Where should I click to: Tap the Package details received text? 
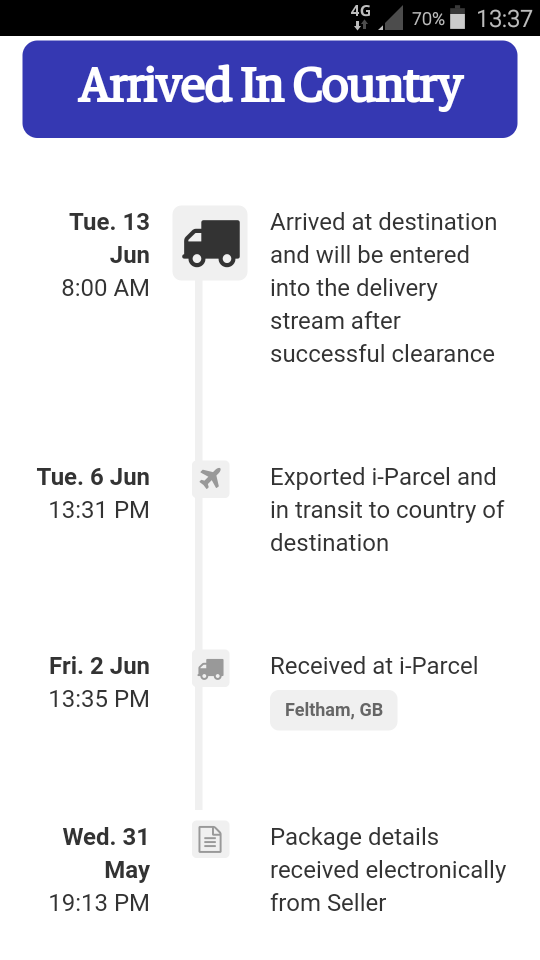point(388,870)
